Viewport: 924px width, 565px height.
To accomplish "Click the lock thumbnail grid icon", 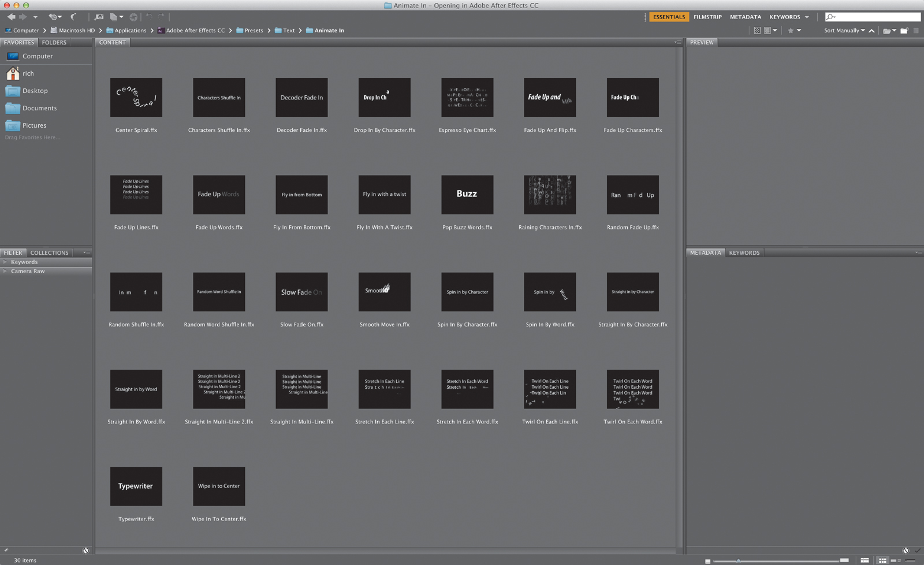I will [x=865, y=560].
